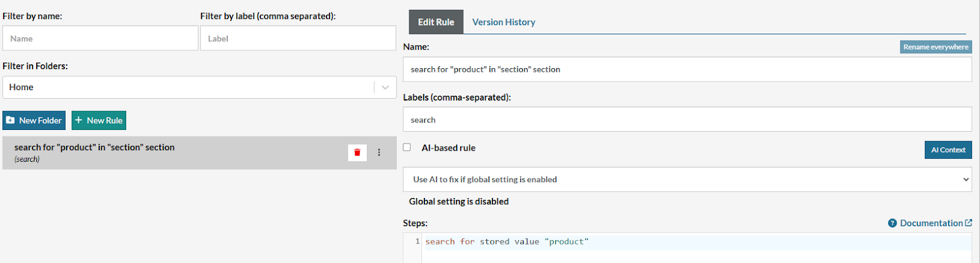This screenshot has height=263, width=980.
Task: Open the Use AI to fix dropdown
Action: 687,180
